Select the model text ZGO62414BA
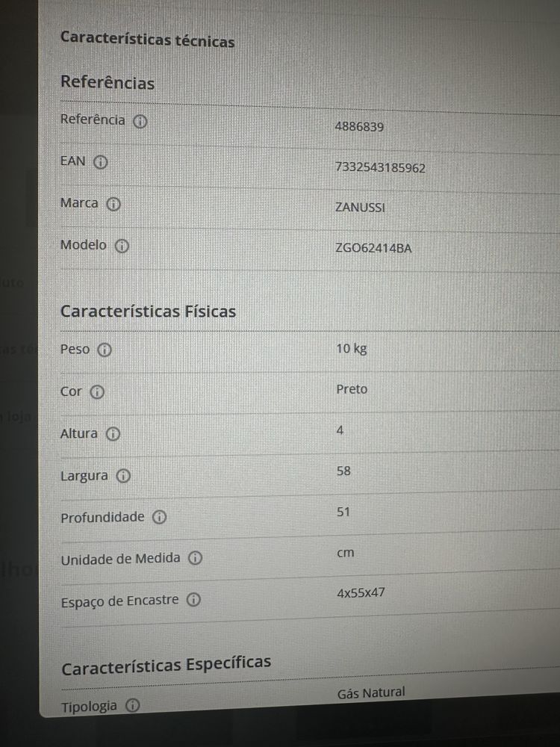Screen dimensions: 560x747 (x=373, y=248)
